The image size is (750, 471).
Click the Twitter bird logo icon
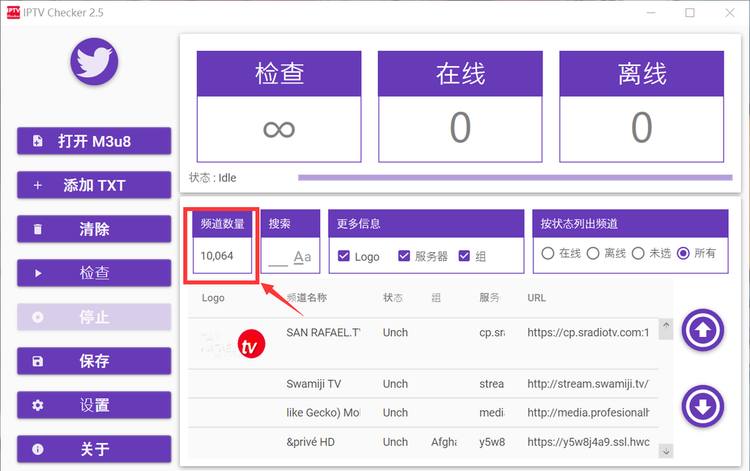pyautogui.click(x=94, y=62)
